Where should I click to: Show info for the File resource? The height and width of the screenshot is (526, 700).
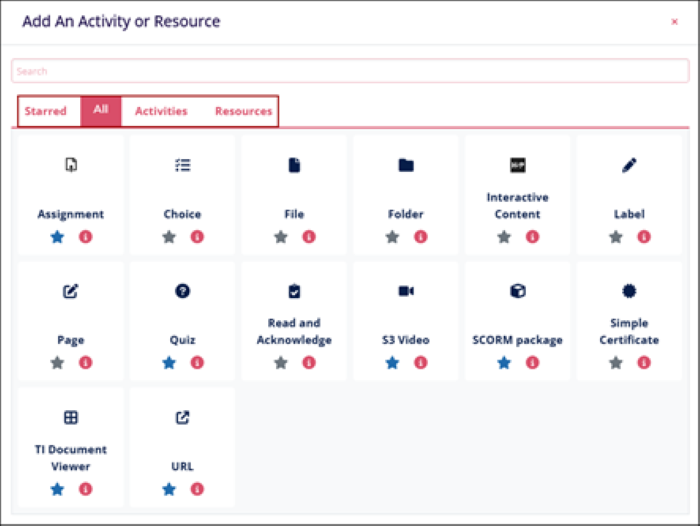point(309,237)
